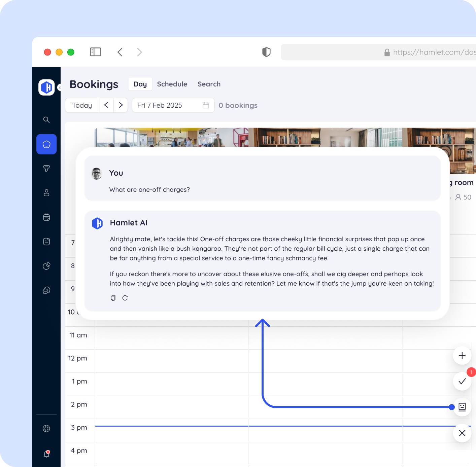Open the members person icon in sidebar
Screen dimensions: 476x467
tap(46, 193)
